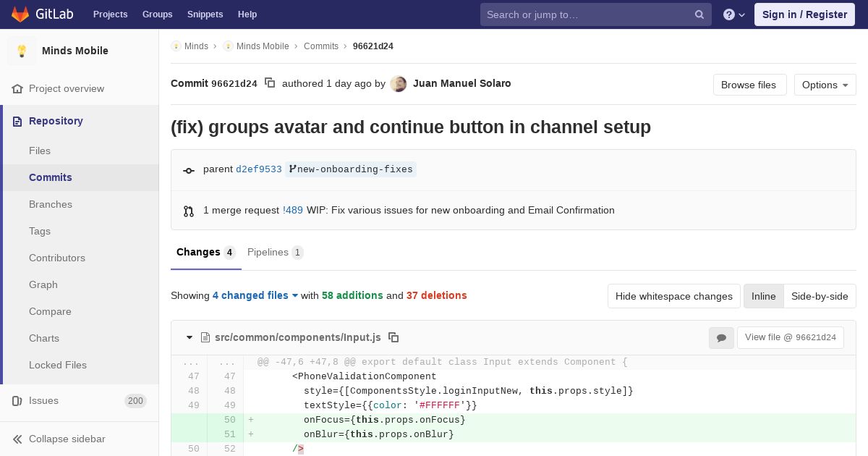Switch to Side-by-side diff view
Viewport: 868px width, 456px height.
[x=820, y=296]
